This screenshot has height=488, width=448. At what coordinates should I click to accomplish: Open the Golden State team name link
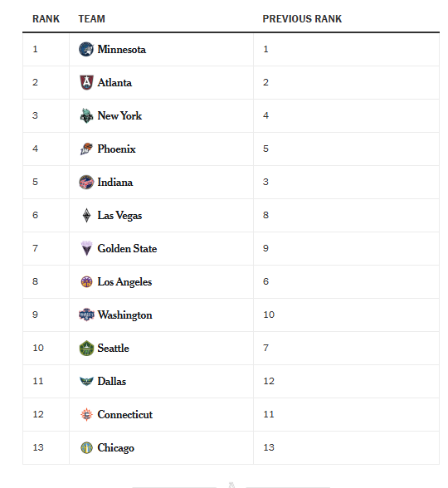click(127, 248)
